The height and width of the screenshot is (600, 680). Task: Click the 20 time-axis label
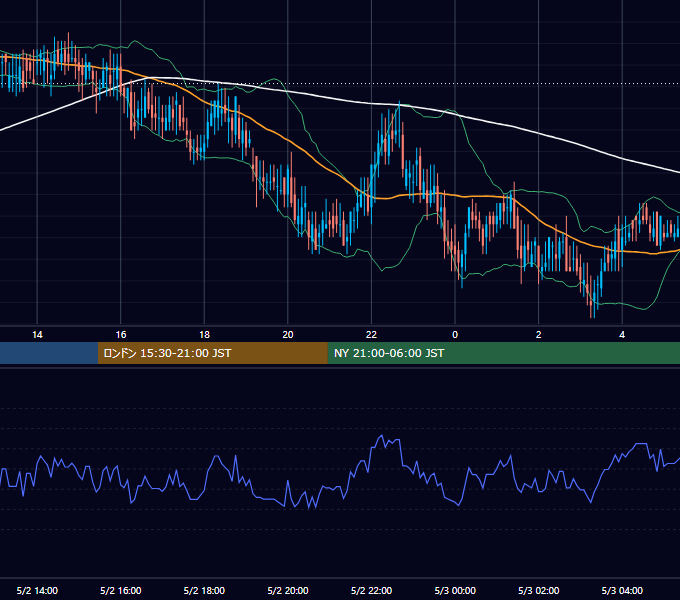(288, 335)
